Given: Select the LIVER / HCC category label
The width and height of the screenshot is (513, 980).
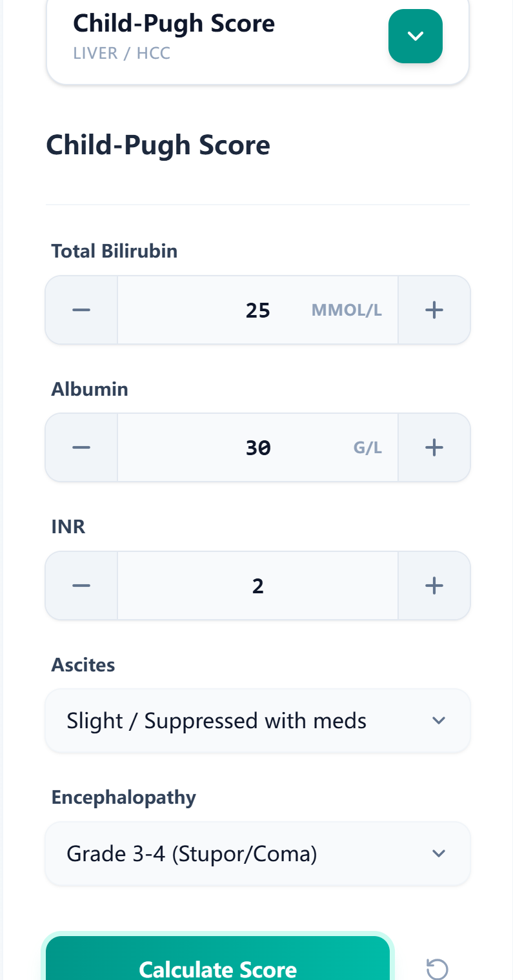Looking at the screenshot, I should [122, 53].
